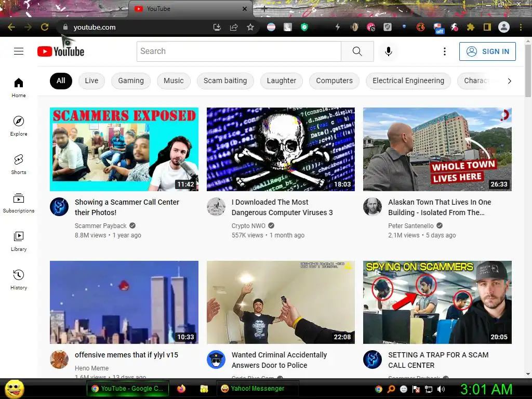
Task: Open the twin towers meme video thumbnail
Action: click(124, 302)
